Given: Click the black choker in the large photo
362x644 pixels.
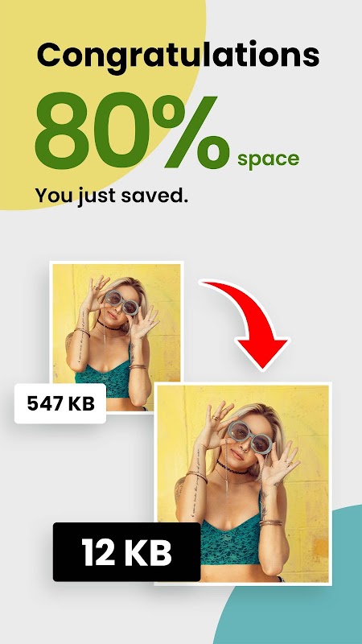Looking at the screenshot, I should pos(232,468).
